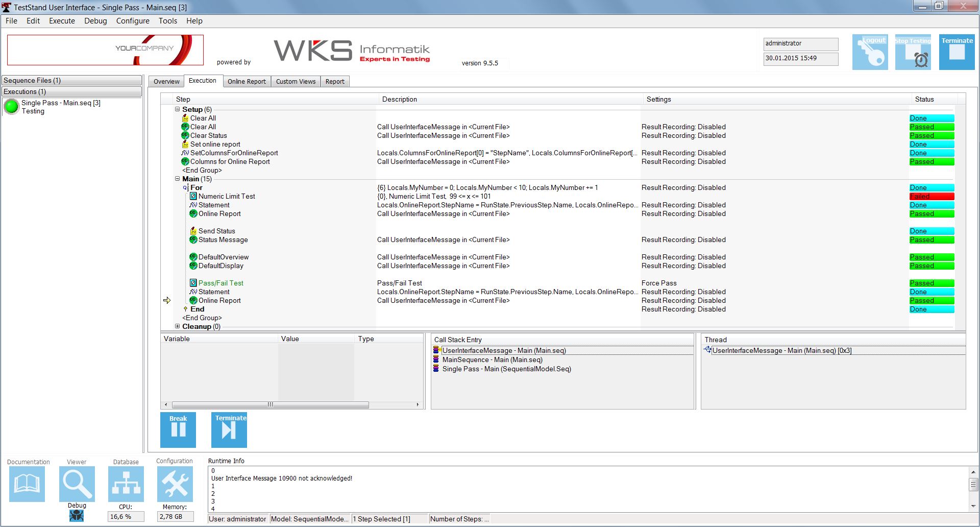Open the Tools menu
Image resolution: width=980 pixels, height=527 pixels.
[168, 21]
